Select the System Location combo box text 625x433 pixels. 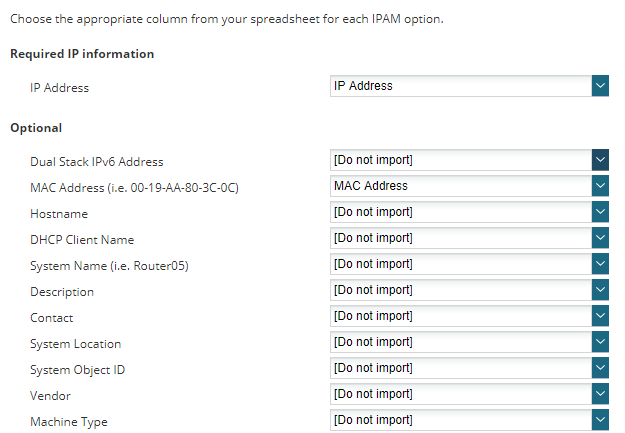[x=460, y=342]
